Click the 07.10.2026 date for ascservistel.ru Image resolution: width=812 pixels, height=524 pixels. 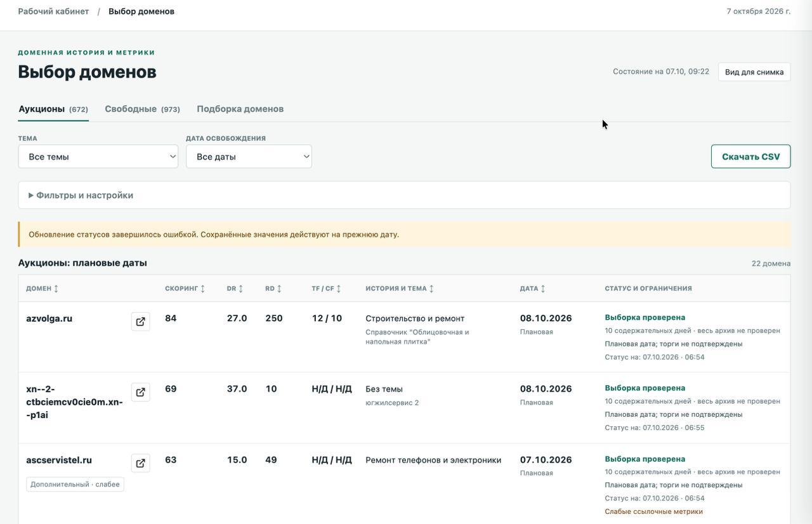[546, 460]
